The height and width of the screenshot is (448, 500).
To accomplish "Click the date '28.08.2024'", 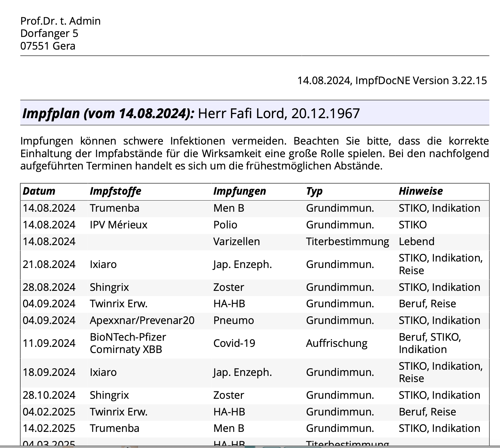I will [49, 287].
